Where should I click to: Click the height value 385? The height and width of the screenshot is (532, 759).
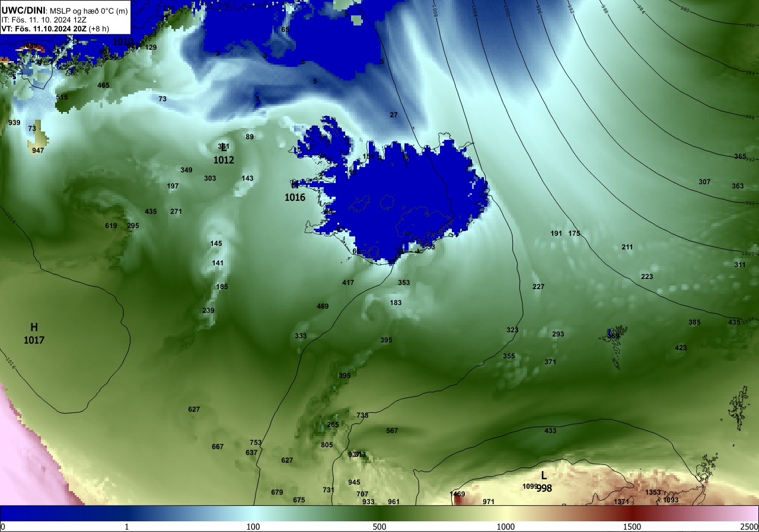click(694, 322)
